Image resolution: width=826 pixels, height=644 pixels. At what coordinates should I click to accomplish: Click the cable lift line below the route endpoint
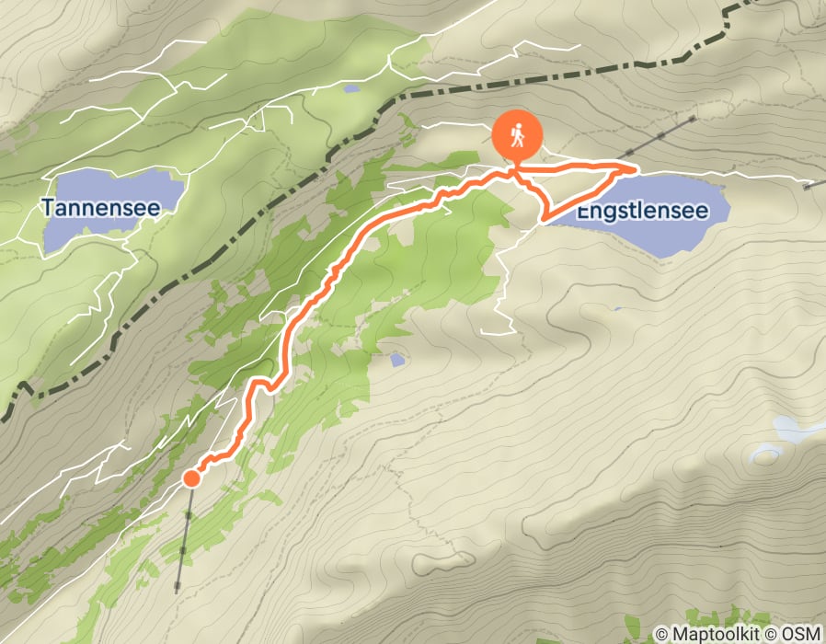pos(184,537)
